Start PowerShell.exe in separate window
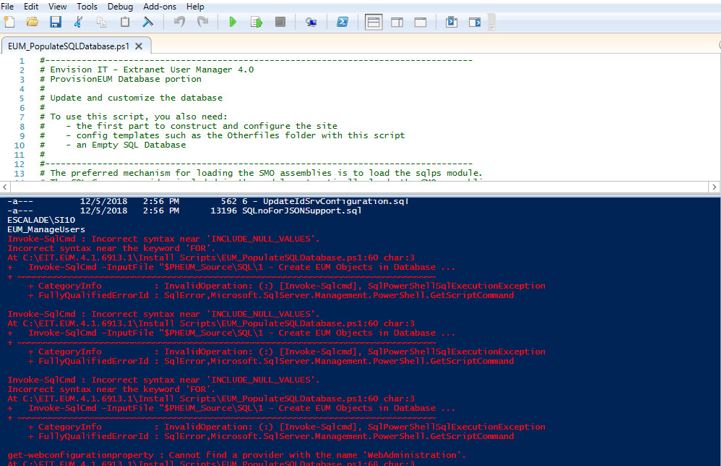Image resolution: width=721 pixels, height=466 pixels. click(x=342, y=22)
